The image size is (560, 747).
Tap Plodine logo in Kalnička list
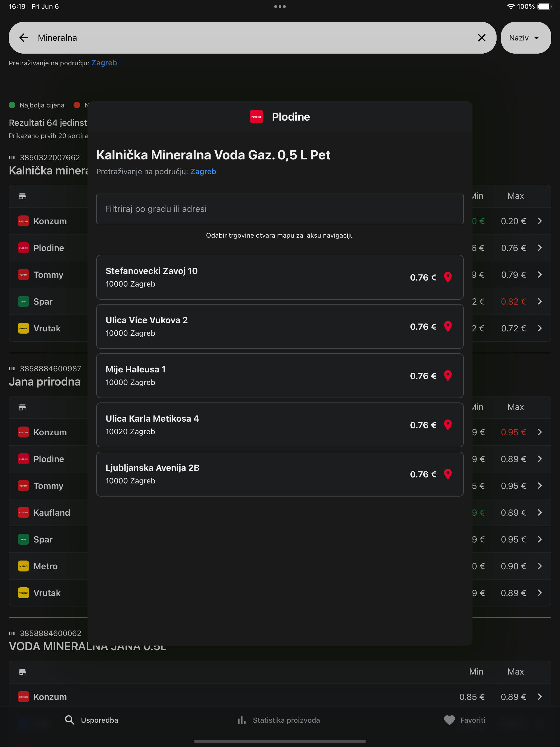coord(23,248)
